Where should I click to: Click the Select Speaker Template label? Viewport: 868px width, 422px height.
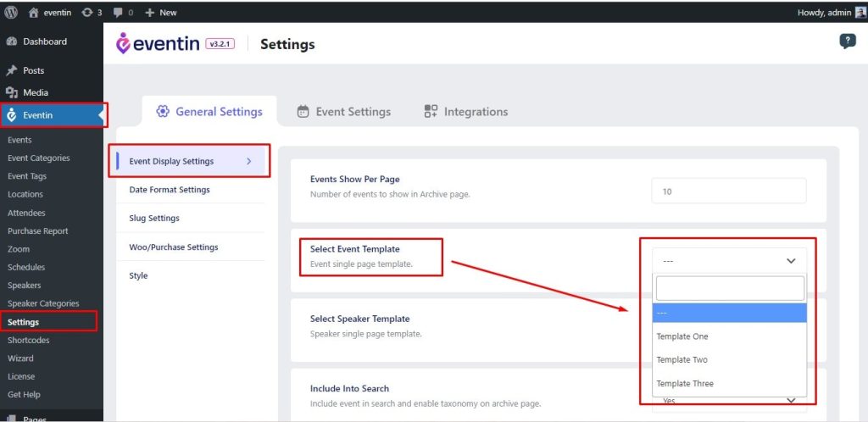[359, 319]
